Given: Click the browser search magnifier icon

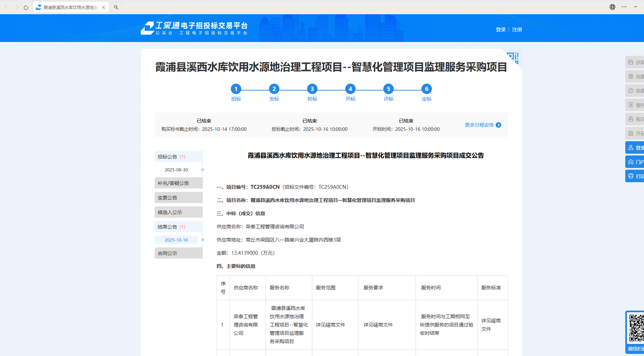Looking at the screenshot, I should click(116, 7).
